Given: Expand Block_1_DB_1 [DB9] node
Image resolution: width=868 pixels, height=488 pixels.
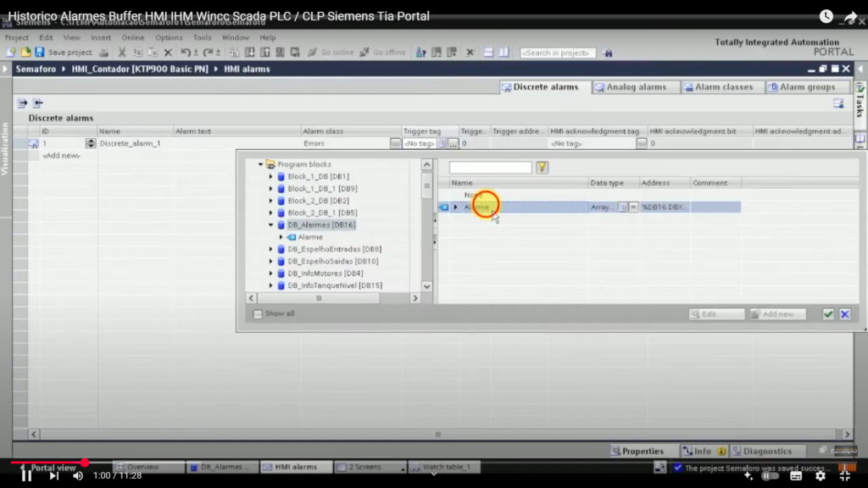Looking at the screenshot, I should pyautogui.click(x=270, y=189).
